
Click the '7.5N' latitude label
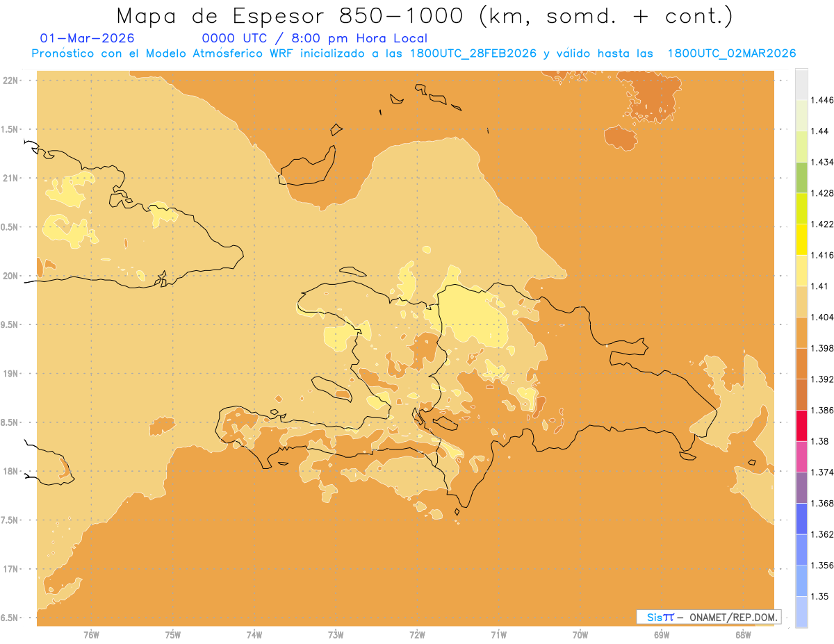pos(10,521)
